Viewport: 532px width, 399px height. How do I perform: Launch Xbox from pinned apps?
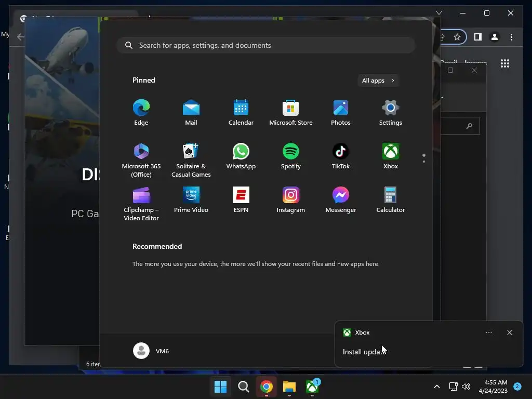pos(391,156)
